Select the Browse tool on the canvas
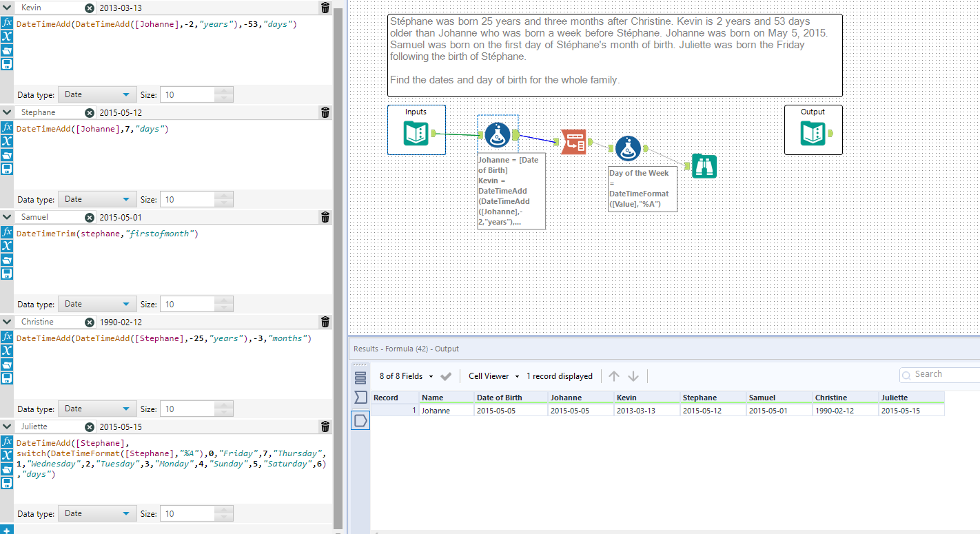Screen dimensions: 980x534 704,166
